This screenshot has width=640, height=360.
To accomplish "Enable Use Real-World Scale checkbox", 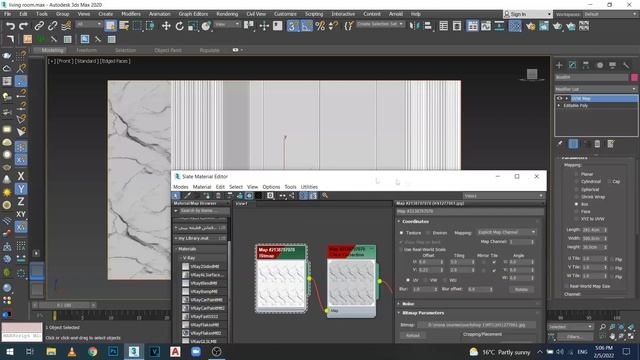I will (401, 249).
